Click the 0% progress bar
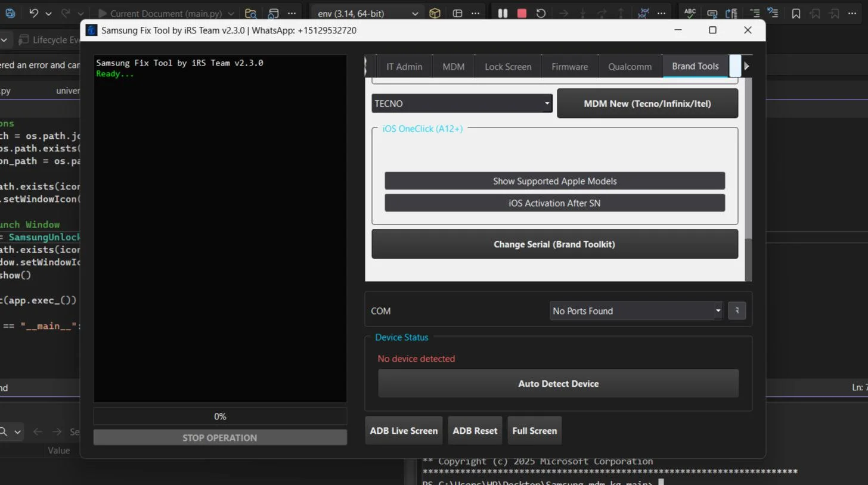The image size is (868, 485). (220, 416)
